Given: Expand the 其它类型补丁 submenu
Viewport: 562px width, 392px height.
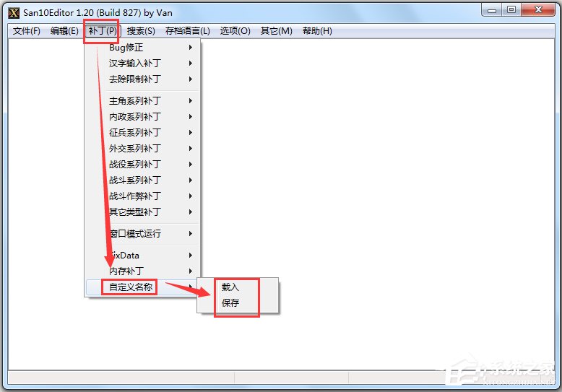Looking at the screenshot, I should 142,212.
